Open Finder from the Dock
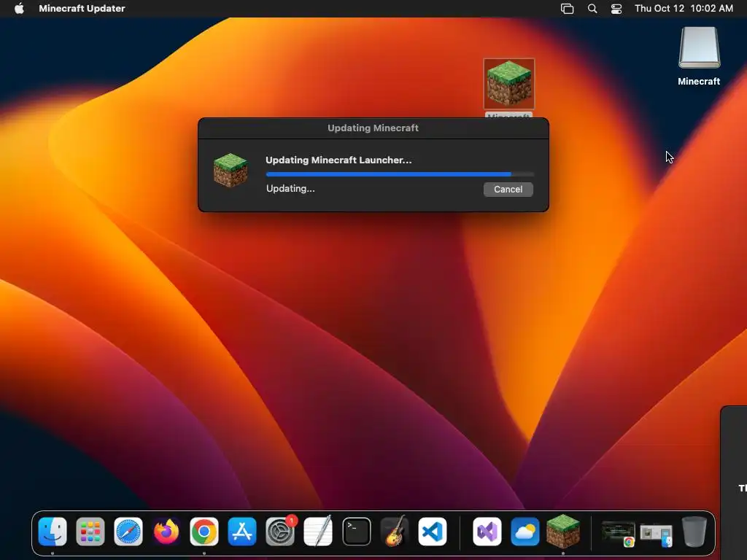This screenshot has height=560, width=747. coord(53,532)
